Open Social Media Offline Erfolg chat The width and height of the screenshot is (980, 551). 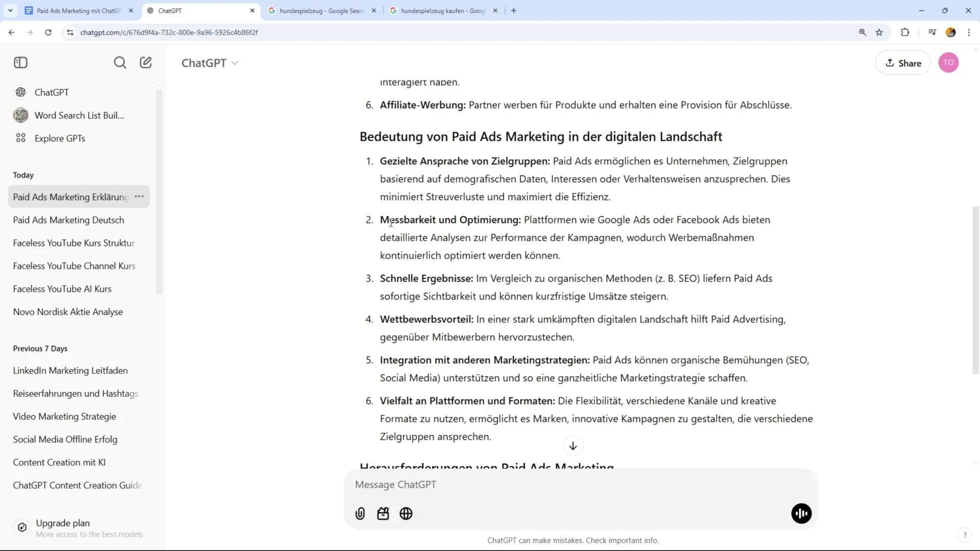[x=79, y=439]
